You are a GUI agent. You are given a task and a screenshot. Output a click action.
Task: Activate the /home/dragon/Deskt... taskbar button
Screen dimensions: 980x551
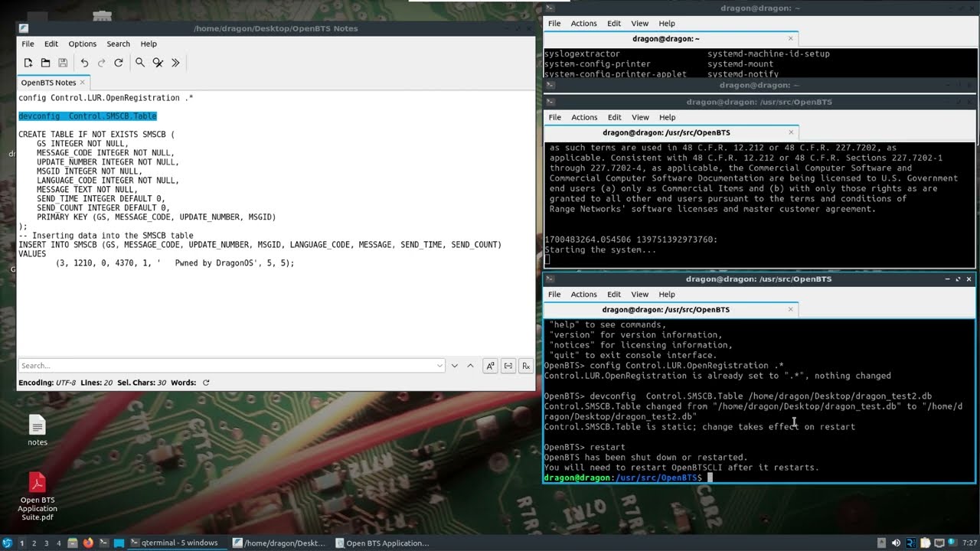click(x=279, y=543)
